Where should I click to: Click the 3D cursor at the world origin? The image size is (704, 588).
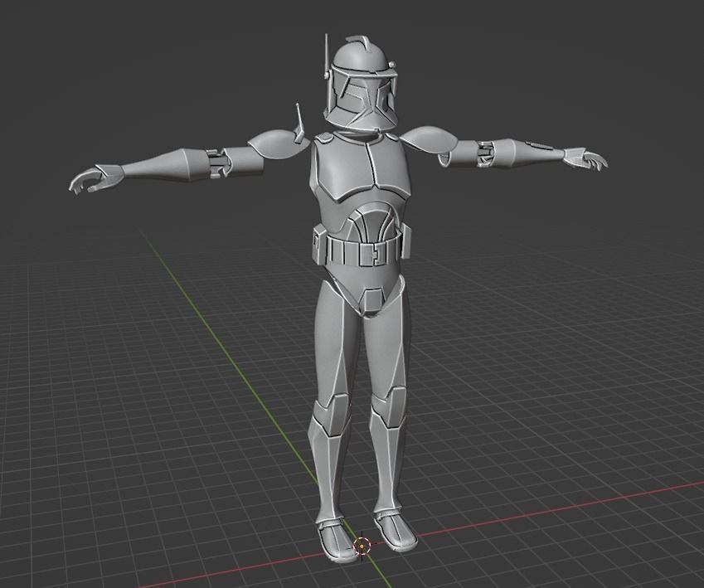click(x=361, y=546)
